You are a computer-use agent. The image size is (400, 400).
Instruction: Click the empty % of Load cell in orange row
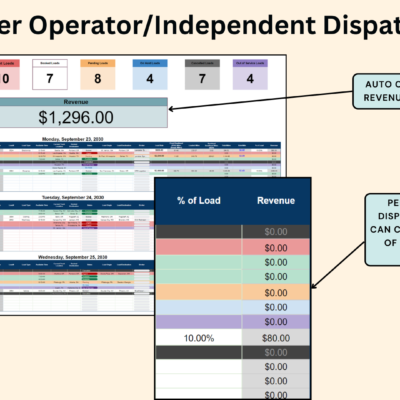coord(199,292)
